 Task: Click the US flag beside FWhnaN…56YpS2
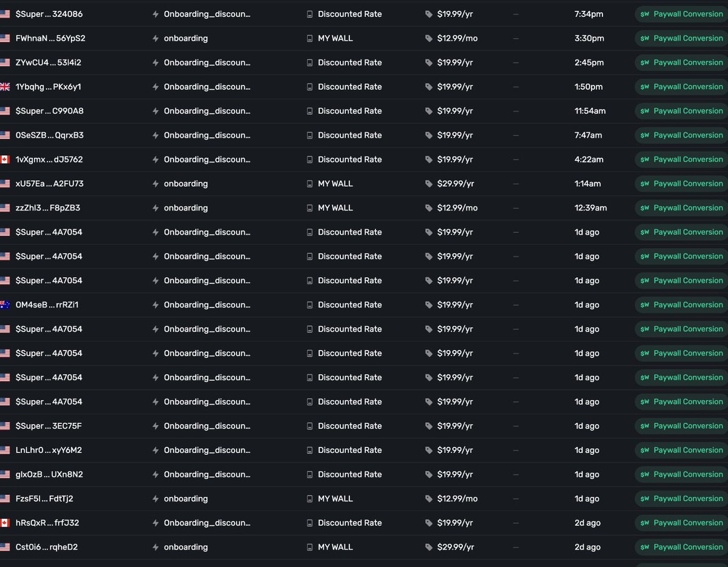click(5, 38)
